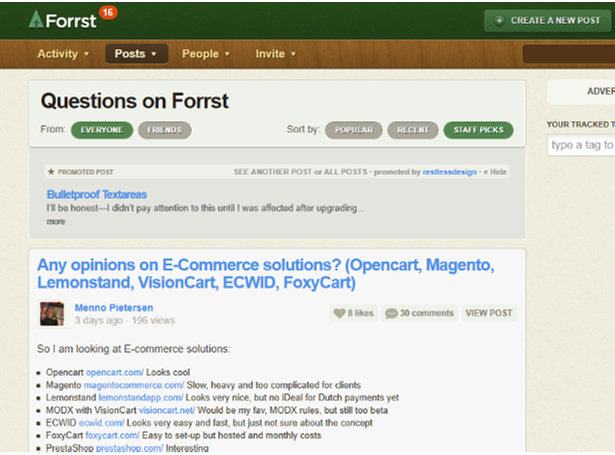
Task: Visit the foxycart.com link
Action: tap(113, 435)
